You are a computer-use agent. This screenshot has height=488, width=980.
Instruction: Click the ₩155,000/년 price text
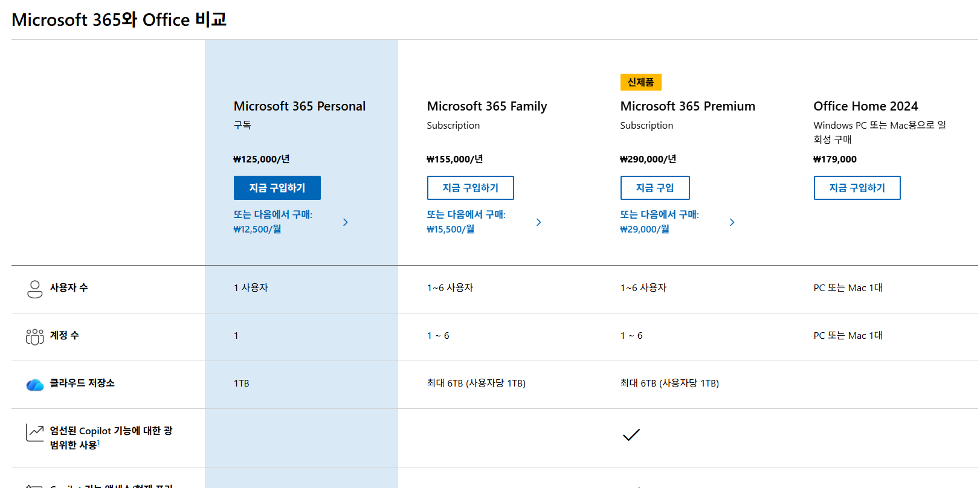[x=455, y=159]
